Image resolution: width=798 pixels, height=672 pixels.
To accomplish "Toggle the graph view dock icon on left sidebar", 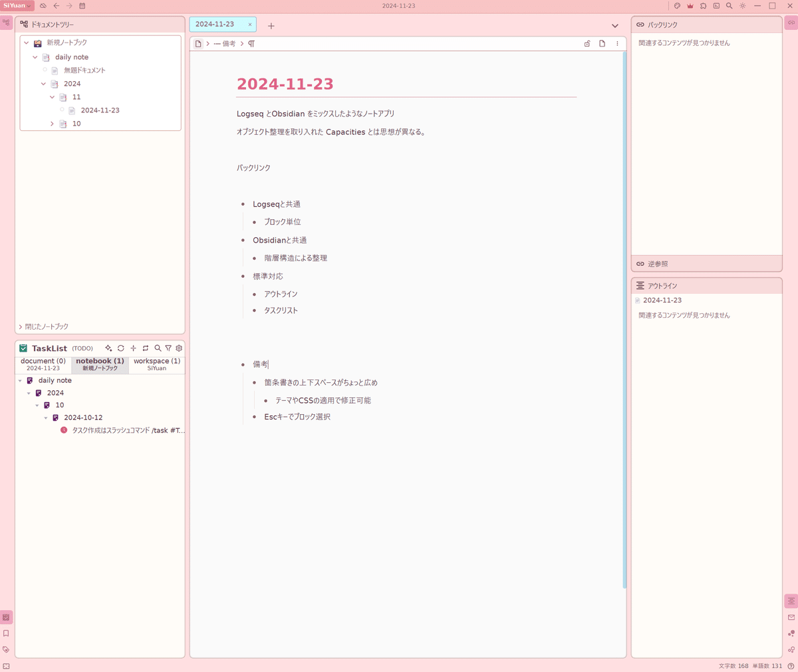I will (x=7, y=23).
